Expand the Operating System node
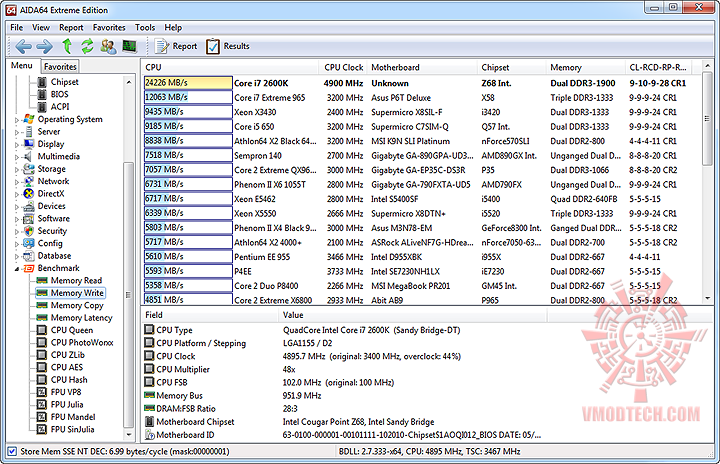The image size is (720, 464). coord(17,120)
